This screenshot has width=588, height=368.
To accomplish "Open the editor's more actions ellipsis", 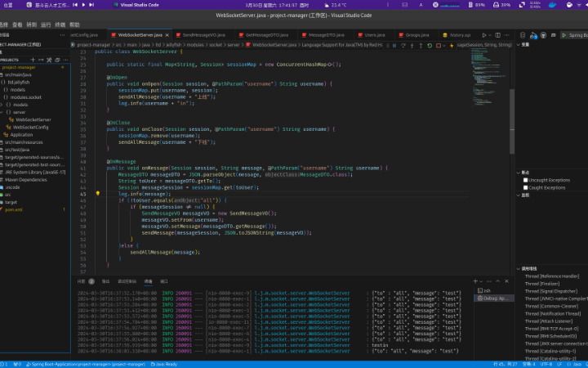I will tap(506, 35).
